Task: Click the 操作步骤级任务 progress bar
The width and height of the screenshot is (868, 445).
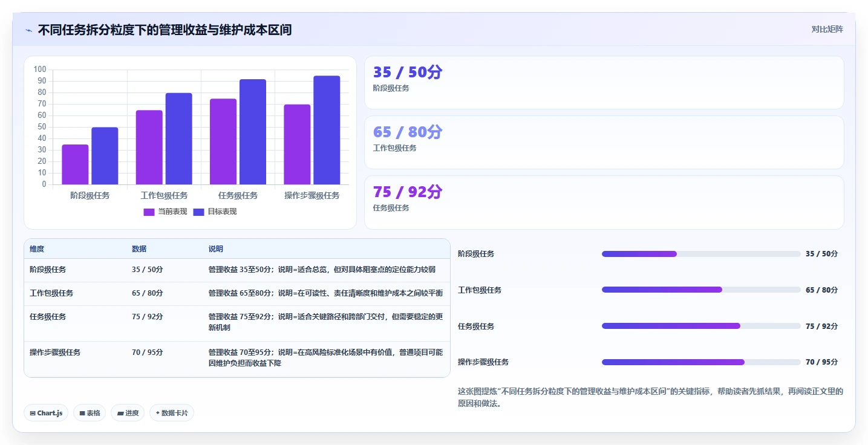Action: (701, 362)
